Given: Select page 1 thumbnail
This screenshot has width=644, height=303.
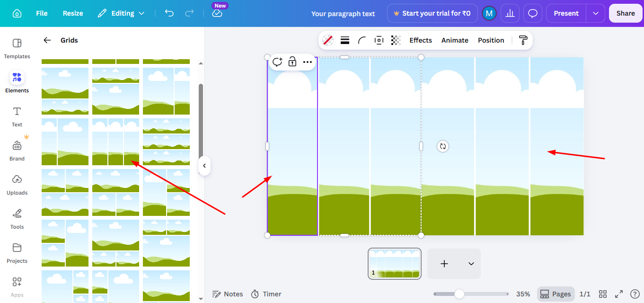Looking at the screenshot, I should point(395,264).
